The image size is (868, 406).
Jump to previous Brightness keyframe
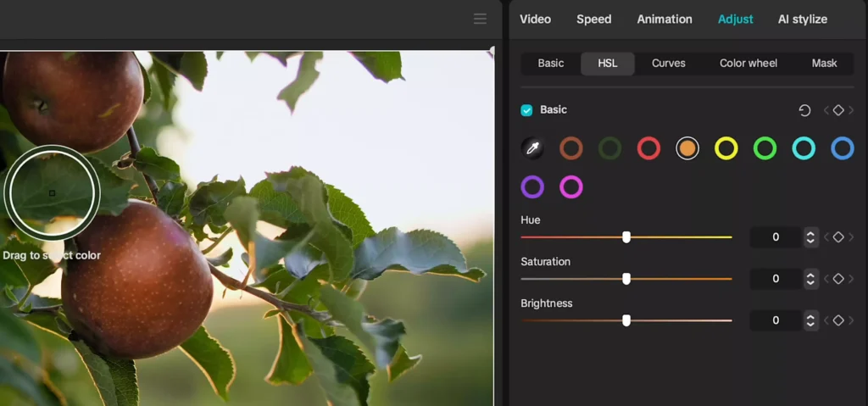tap(826, 320)
